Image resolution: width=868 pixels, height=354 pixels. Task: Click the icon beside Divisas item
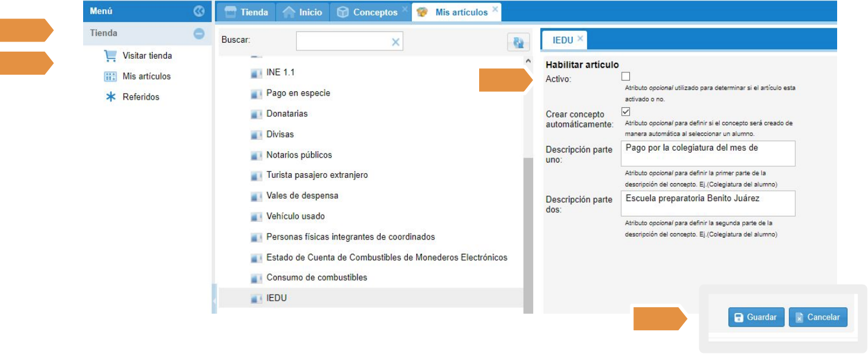[x=256, y=135]
